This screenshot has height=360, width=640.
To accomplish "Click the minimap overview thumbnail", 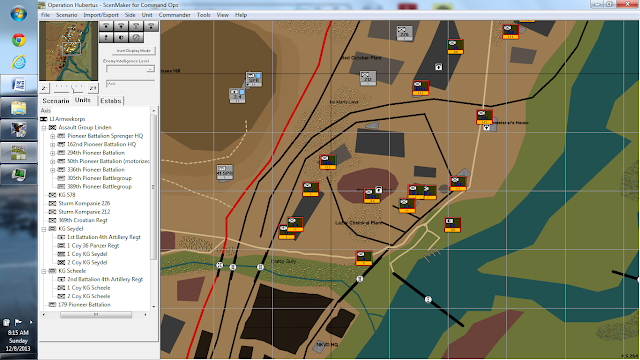I will coord(69,51).
